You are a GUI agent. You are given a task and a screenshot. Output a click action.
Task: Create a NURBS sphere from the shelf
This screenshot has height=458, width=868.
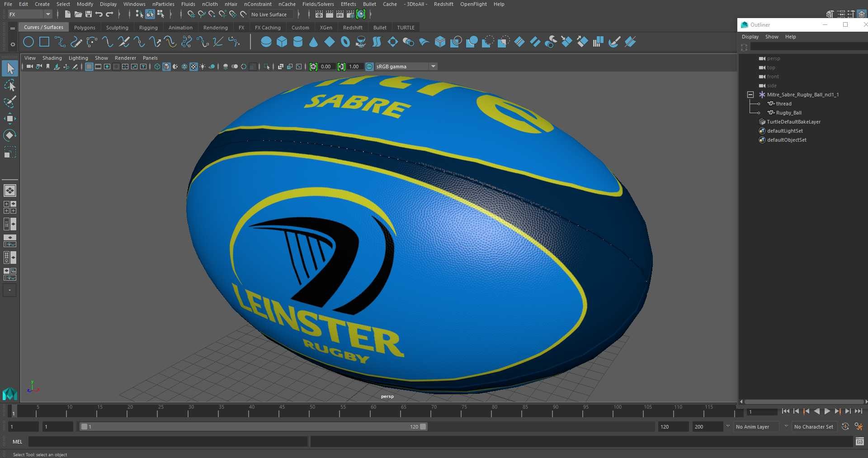coord(266,42)
